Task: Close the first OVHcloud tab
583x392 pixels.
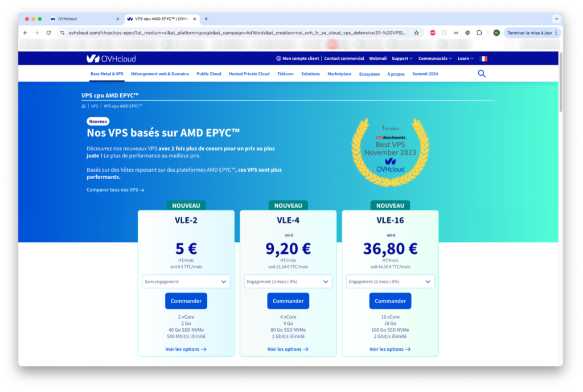Action: tap(117, 19)
